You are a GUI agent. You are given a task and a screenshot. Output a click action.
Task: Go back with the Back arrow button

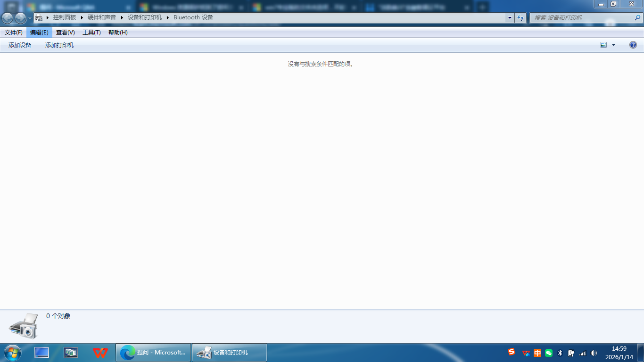(x=8, y=18)
